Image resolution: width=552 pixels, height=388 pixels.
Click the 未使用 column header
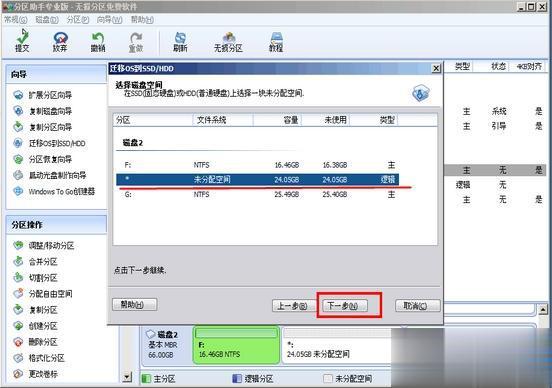[326, 120]
